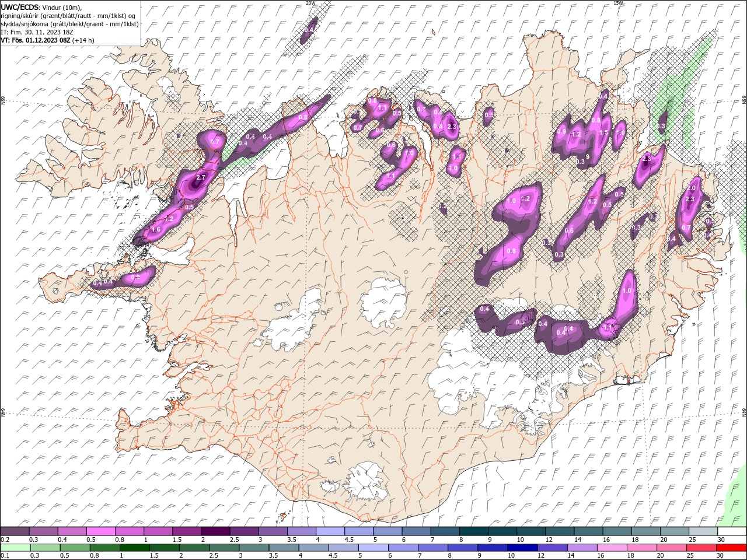Click the 'VT: Fös. 01.12.2023 08Z (+14 h)' line
This screenshot has height=560, width=747.
tap(47, 40)
